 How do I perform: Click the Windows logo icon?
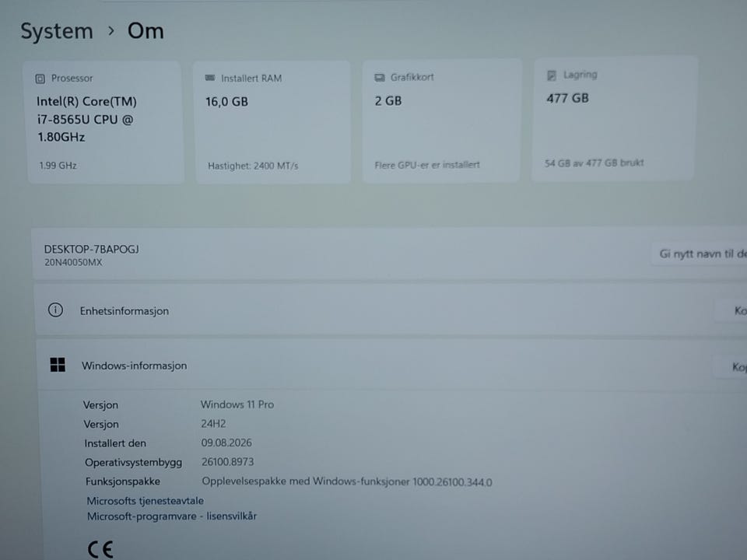point(58,365)
